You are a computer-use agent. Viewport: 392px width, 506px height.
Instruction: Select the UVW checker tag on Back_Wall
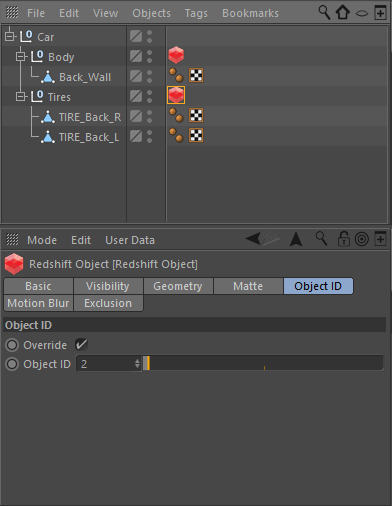pos(196,75)
